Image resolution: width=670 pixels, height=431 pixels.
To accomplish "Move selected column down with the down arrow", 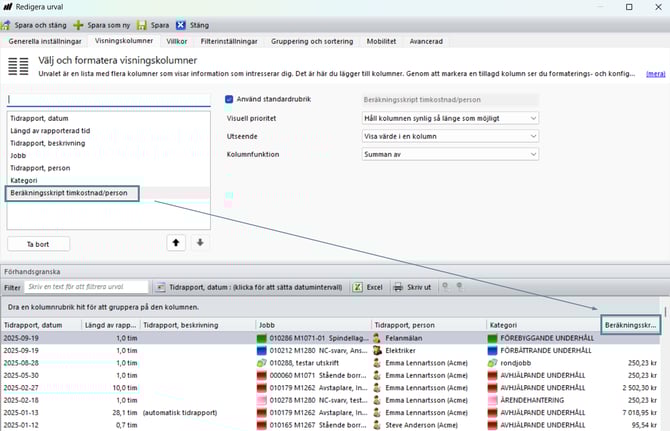I will click(199, 243).
